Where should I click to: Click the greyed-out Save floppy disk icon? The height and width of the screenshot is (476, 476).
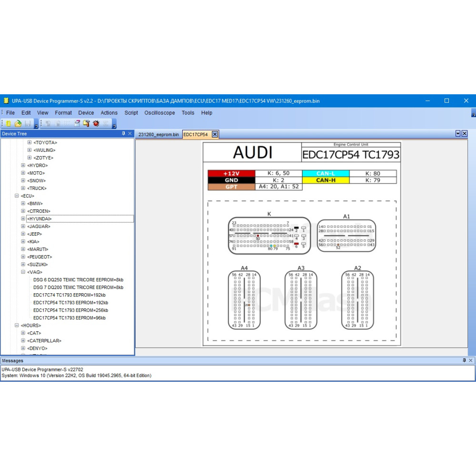pyautogui.click(x=28, y=124)
